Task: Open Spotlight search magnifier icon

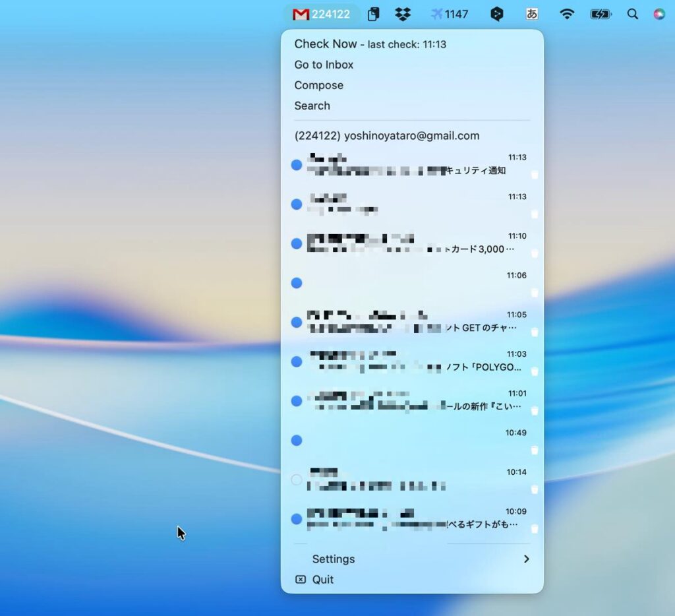Action: [632, 14]
